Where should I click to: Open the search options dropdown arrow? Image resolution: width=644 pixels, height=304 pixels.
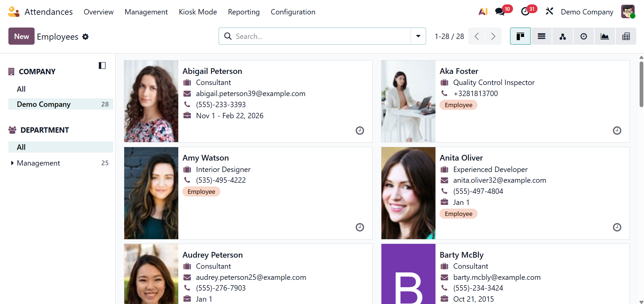click(418, 36)
